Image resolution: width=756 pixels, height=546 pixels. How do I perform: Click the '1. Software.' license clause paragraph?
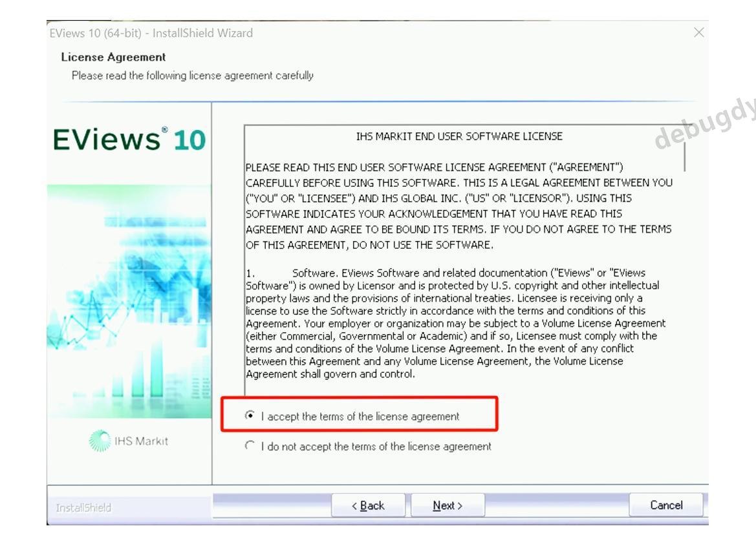click(x=456, y=323)
